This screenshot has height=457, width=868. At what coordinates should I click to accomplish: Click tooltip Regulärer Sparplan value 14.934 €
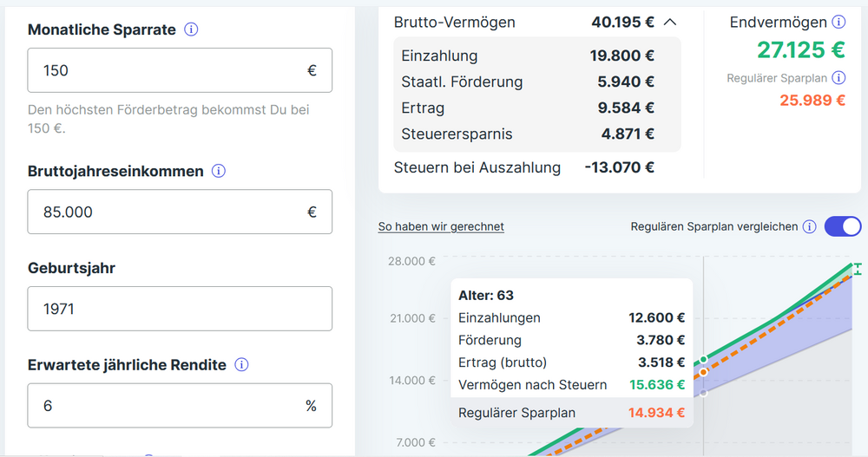pos(656,413)
